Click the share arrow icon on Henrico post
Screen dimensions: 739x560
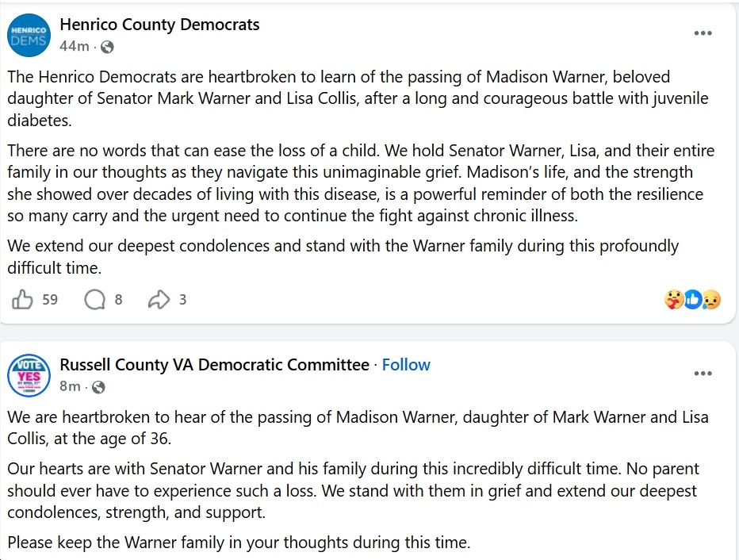[159, 300]
